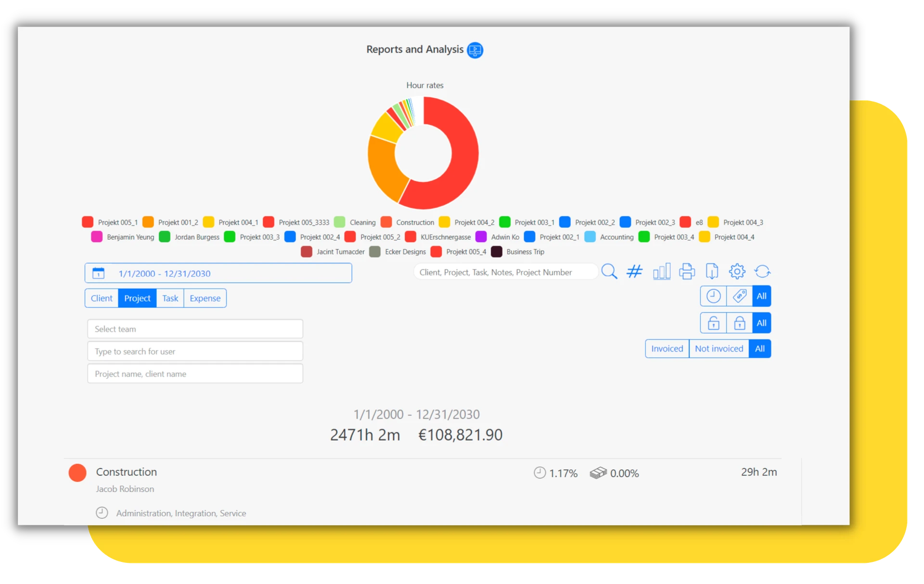Open report settings via the gear icon
The image size is (924, 584).
pyautogui.click(x=737, y=271)
